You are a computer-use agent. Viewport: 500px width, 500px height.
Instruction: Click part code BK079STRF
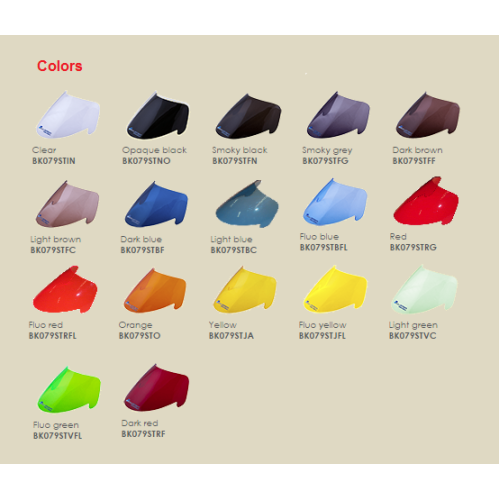tap(143, 434)
